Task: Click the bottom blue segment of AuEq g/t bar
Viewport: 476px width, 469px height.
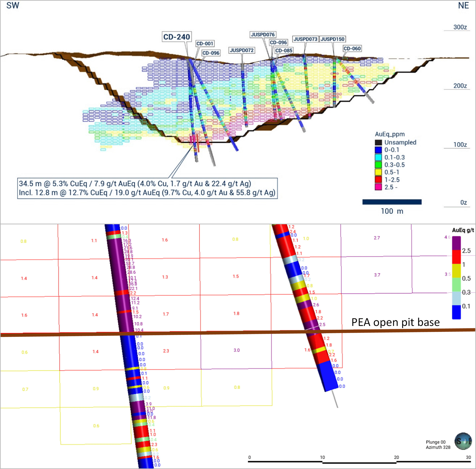Action: [456, 312]
